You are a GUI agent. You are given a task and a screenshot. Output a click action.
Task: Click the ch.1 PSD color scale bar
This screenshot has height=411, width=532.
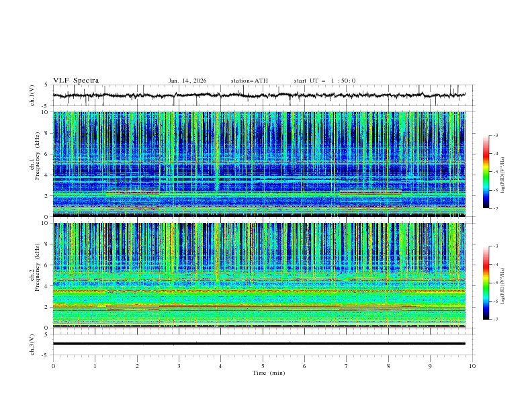pos(486,172)
